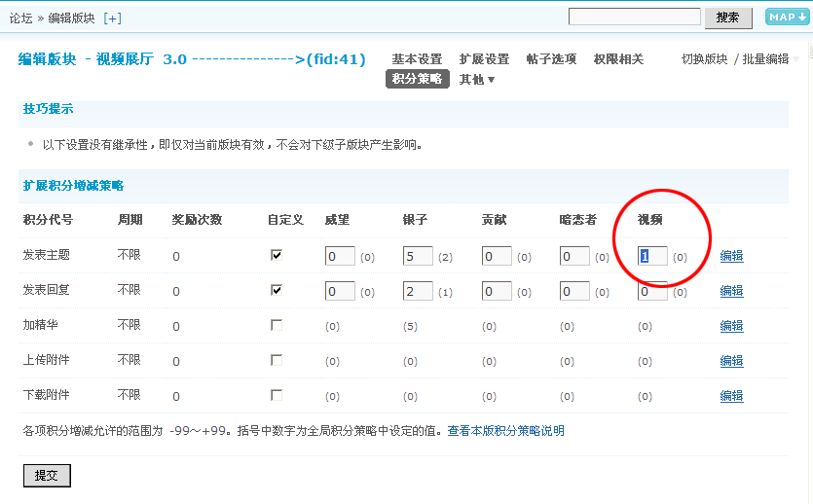Viewport: 813px width, 504px height.
Task: Click the 搜索 button
Action: point(728,18)
